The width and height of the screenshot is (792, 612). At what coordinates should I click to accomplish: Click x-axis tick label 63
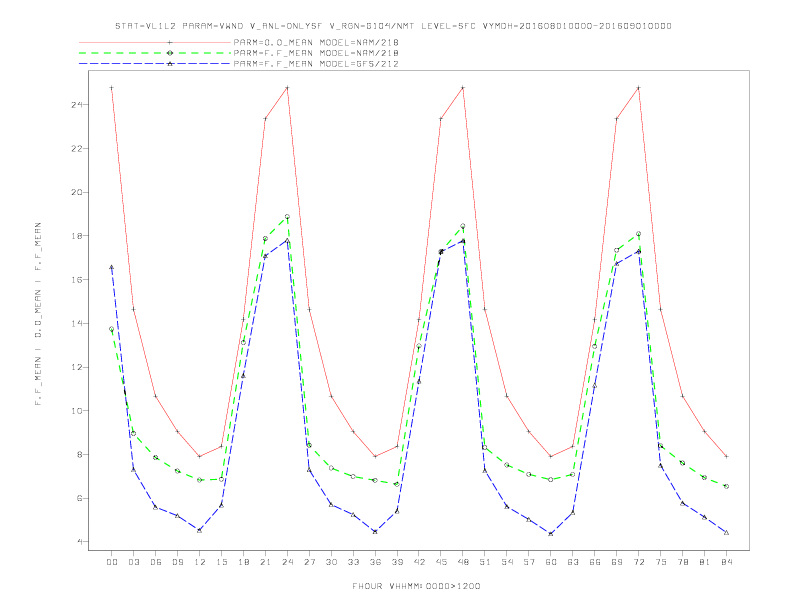[x=573, y=562]
